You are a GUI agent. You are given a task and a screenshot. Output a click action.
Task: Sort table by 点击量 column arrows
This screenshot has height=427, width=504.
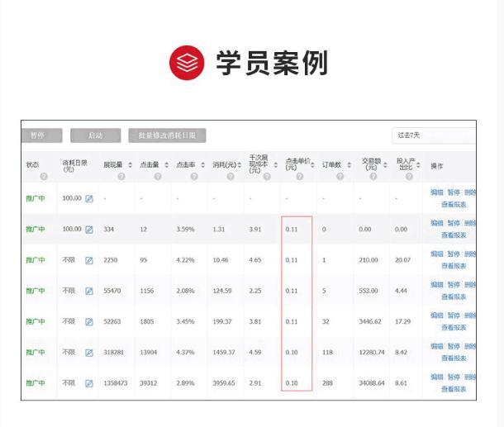tap(166, 165)
